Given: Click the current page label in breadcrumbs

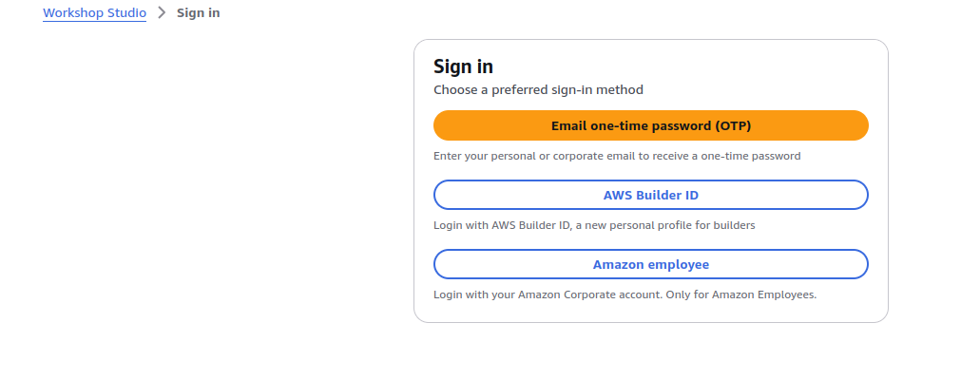Looking at the screenshot, I should coord(198,13).
